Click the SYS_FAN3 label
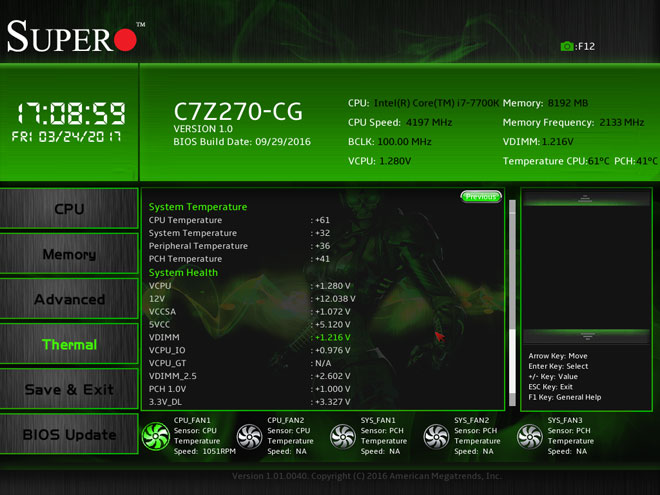This screenshot has height=495, width=660. tap(565, 420)
